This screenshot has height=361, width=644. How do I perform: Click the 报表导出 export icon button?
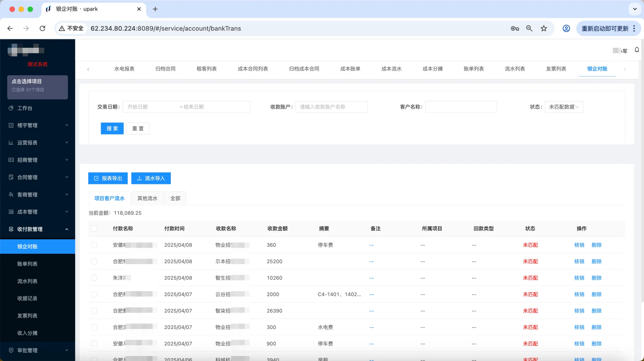tap(96, 178)
